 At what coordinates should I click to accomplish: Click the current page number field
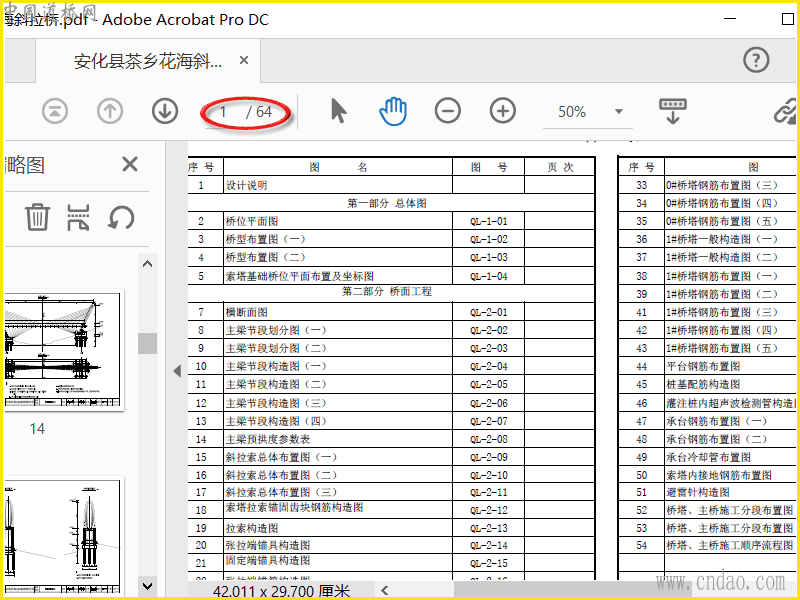point(223,111)
